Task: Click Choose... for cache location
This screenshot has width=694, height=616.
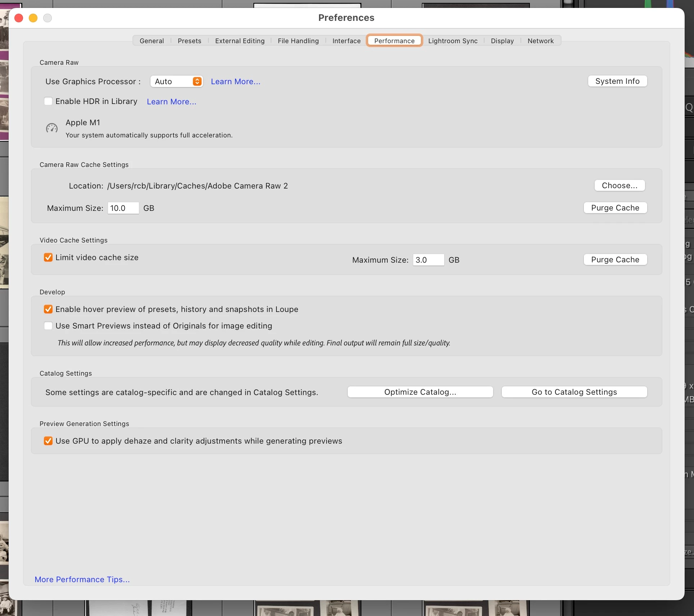Action: [619, 186]
